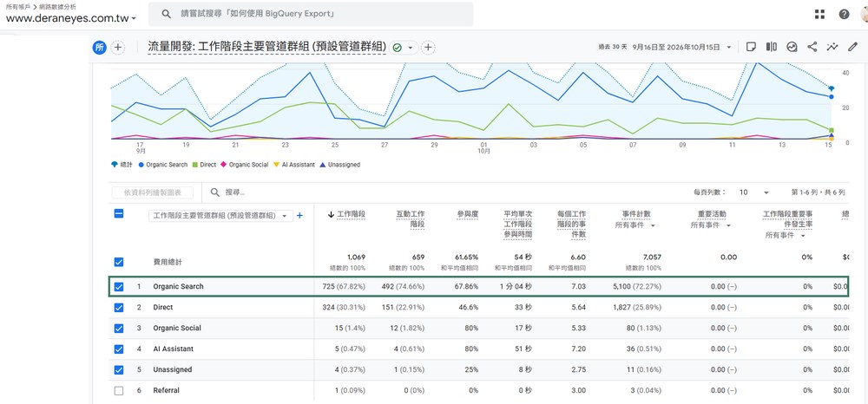This screenshot has height=404, width=868.
Task: Check the Referral row checkbox
Action: (x=118, y=391)
